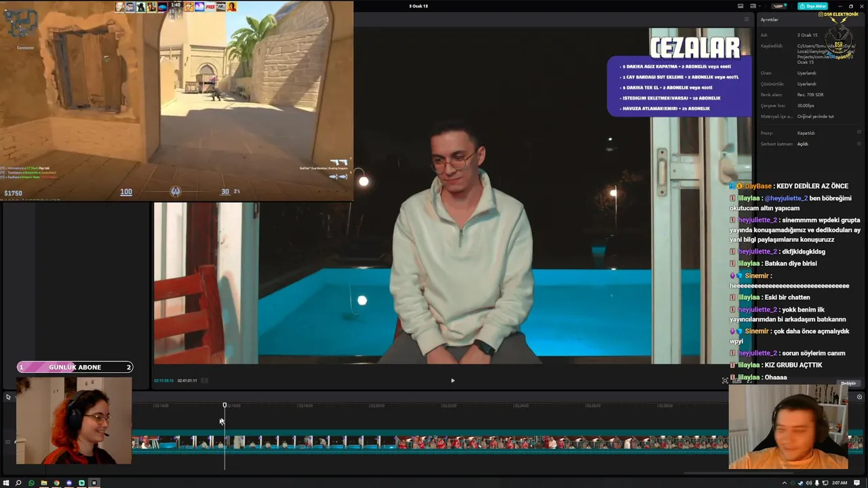Screen dimensions: 868x488
Task: Click the Dışa Aktar export button
Action: click(x=812, y=6)
